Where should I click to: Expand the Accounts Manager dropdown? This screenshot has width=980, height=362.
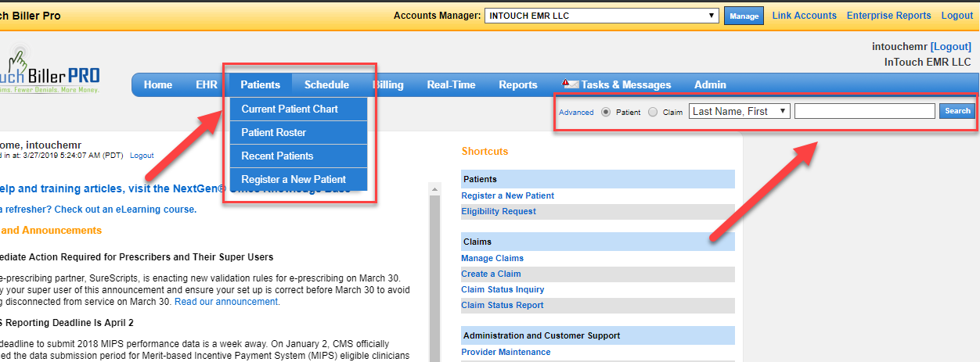tap(601, 16)
